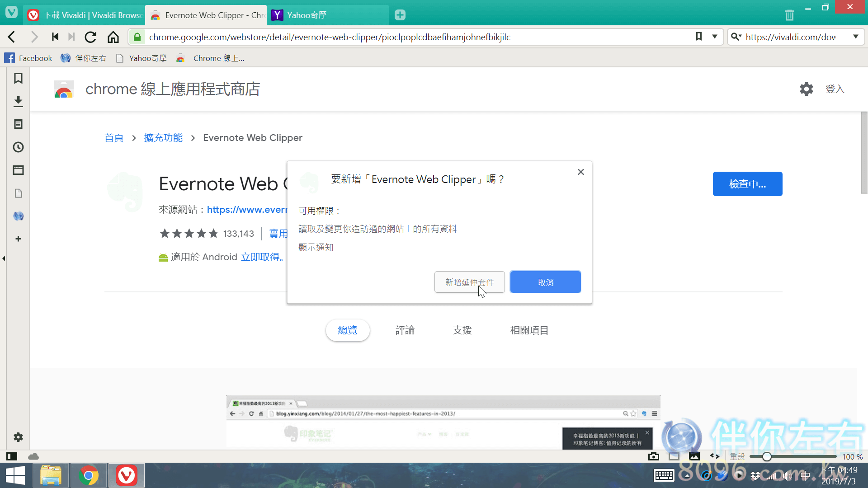Click 登入 to sign in
The image size is (868, 488).
(x=835, y=89)
